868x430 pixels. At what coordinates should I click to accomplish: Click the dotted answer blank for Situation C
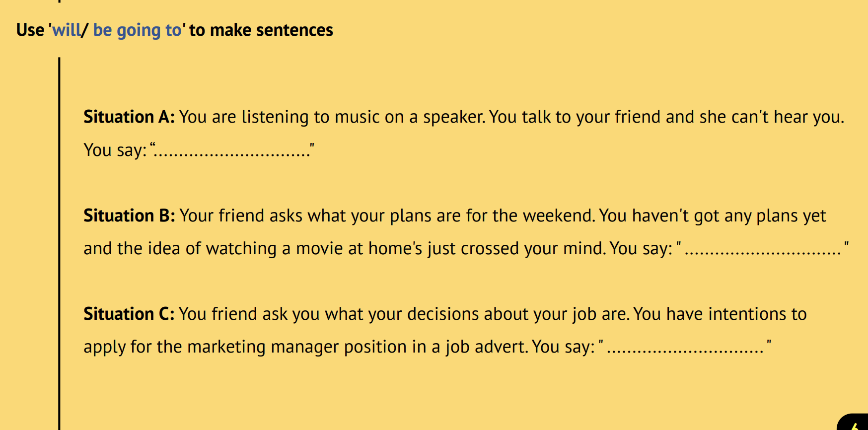[x=685, y=347]
